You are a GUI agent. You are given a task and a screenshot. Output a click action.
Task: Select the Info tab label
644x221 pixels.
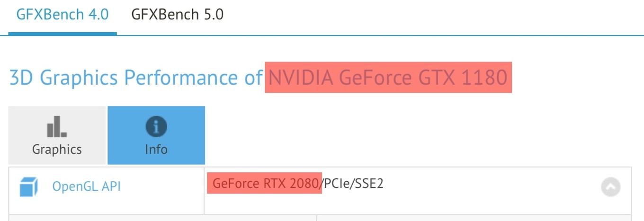coord(156,150)
